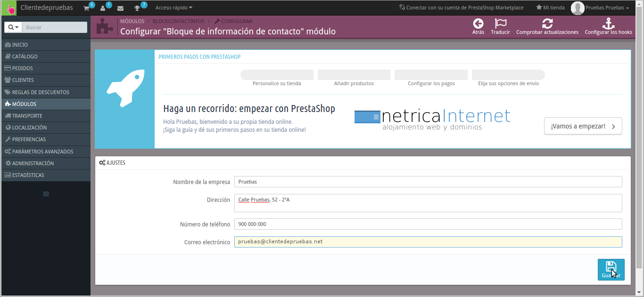Image resolution: width=644 pixels, height=297 pixels.
Task: Click the Configurar los pagos step
Action: [x=431, y=78]
